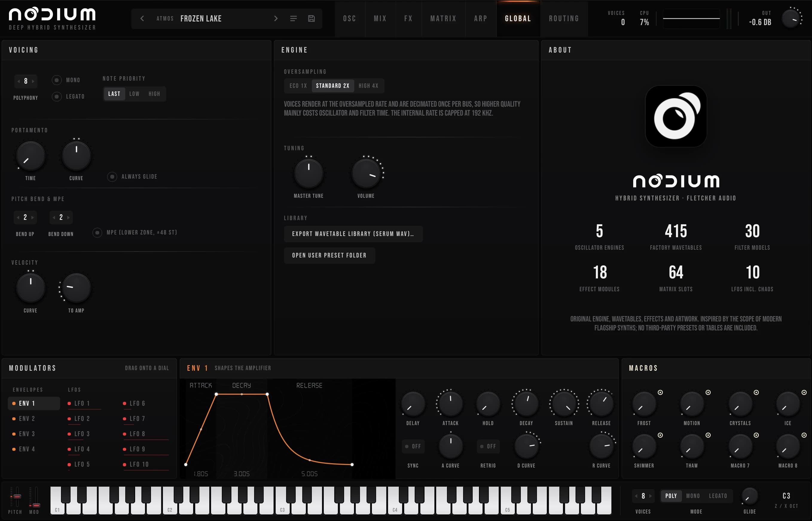Screen dimensions: 812x521
Task: Decrease Polyphony with left arrow
Action: pyautogui.click(x=19, y=81)
